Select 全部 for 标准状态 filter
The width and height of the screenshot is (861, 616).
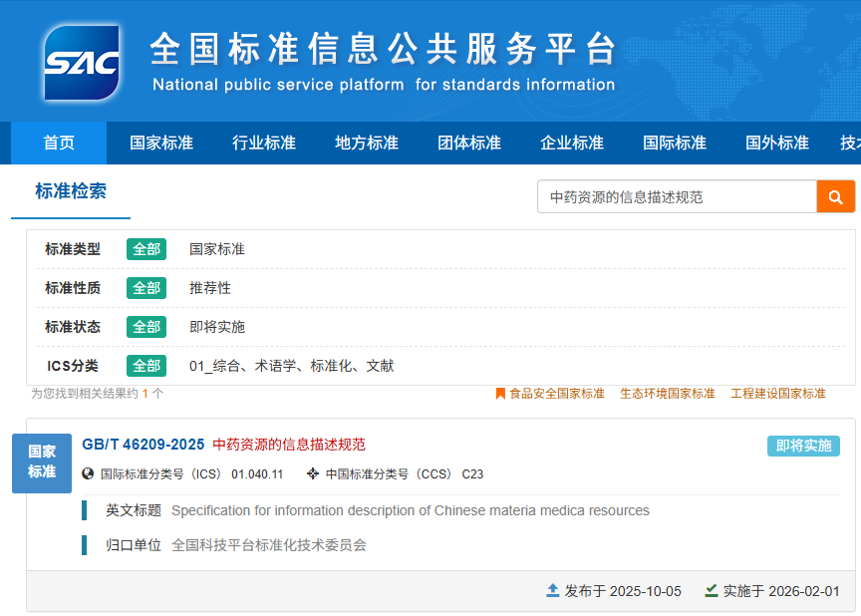[146, 327]
